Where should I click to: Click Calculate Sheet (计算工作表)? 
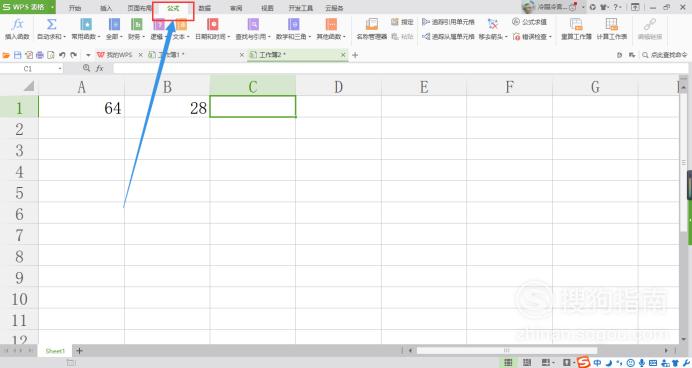point(612,29)
